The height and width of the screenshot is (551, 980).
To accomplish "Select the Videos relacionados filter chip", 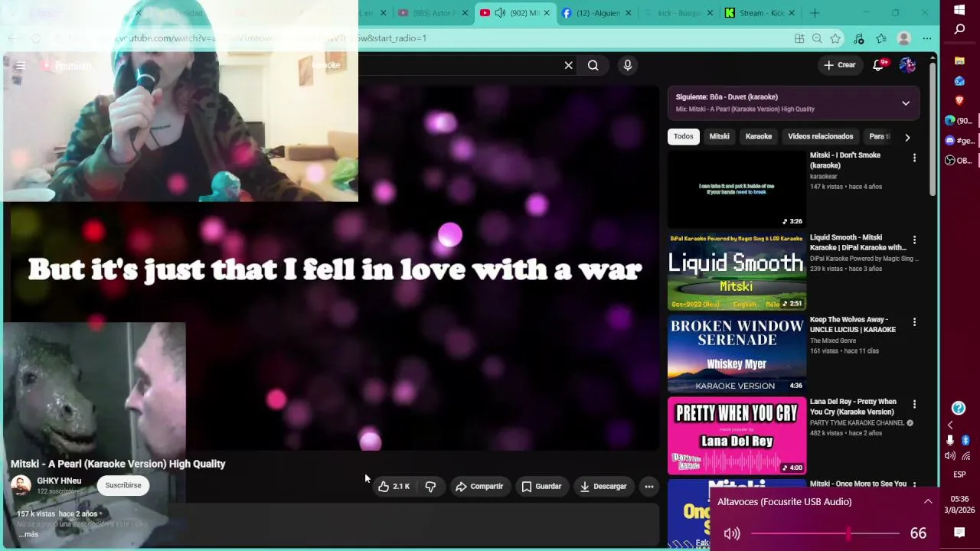I will click(820, 136).
